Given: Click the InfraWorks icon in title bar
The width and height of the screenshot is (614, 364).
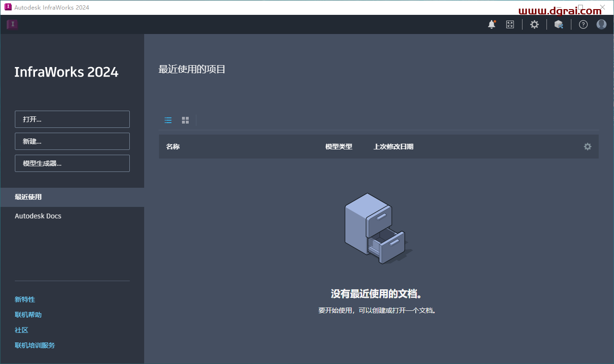Looking at the screenshot, I should [8, 7].
